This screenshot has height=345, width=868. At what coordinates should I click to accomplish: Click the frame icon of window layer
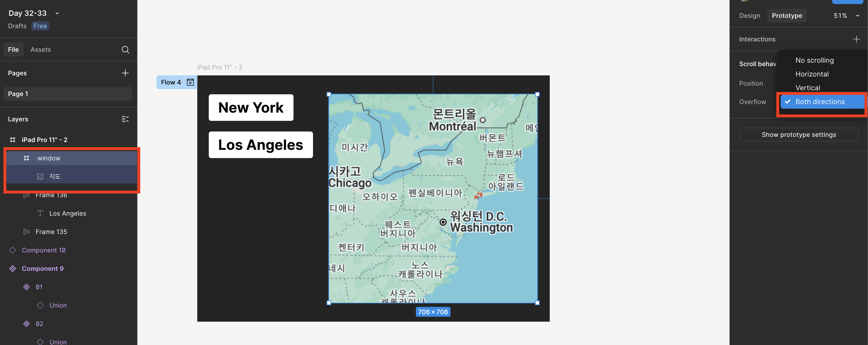(x=26, y=158)
